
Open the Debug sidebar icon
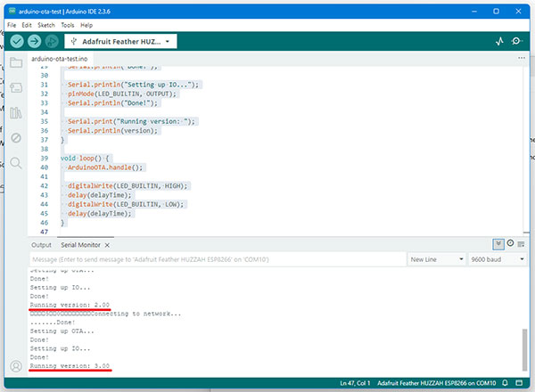16,138
